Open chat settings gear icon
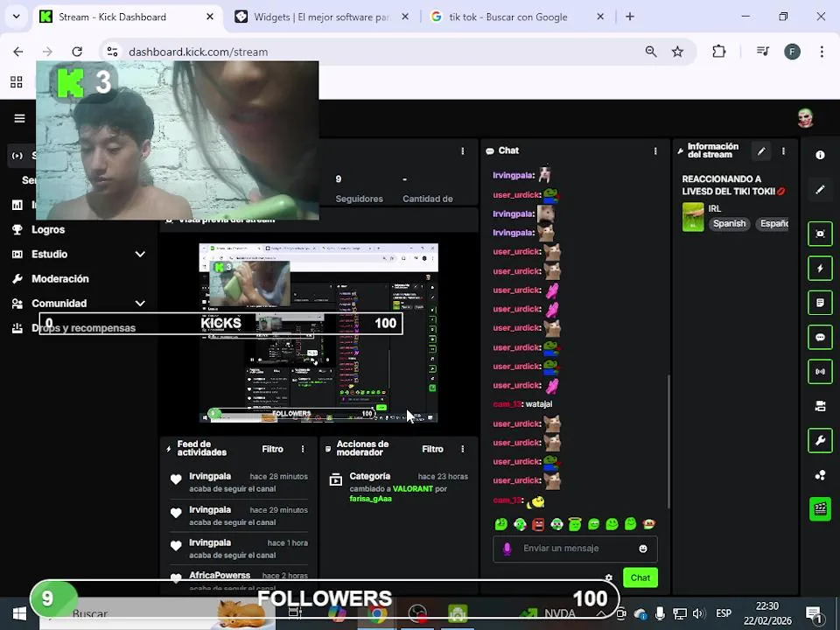This screenshot has width=840, height=630. (609, 578)
